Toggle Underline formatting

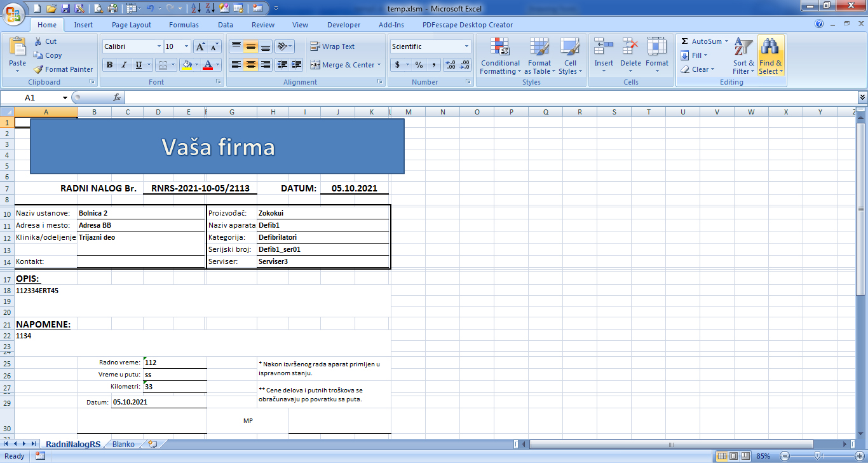pos(139,65)
